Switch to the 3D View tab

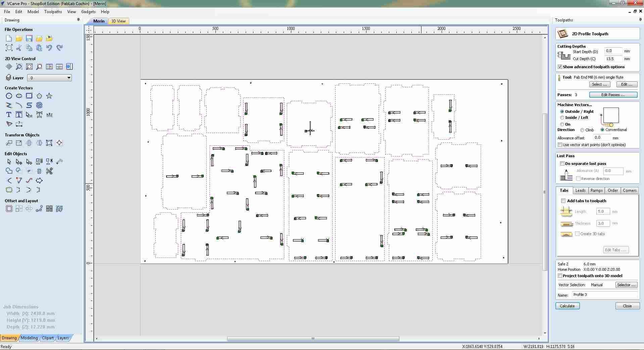tap(118, 21)
